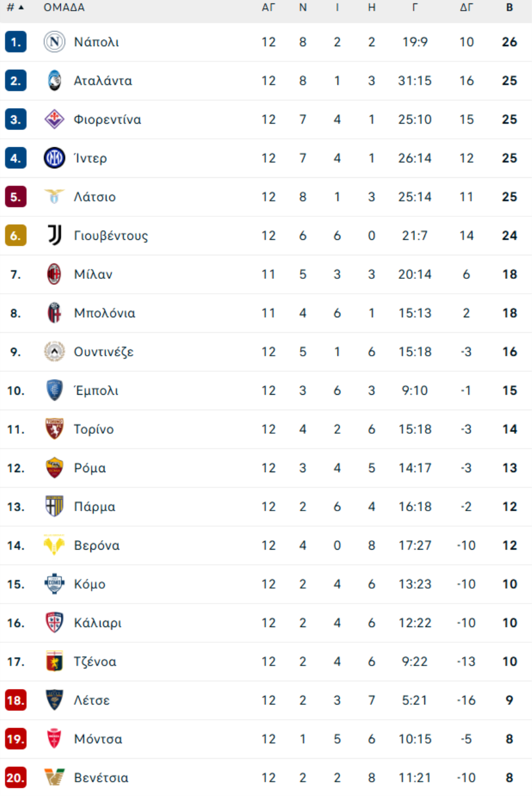Image resolution: width=532 pixels, height=796 pixels.
Task: Open the Verona yellow logo
Action: click(54, 545)
